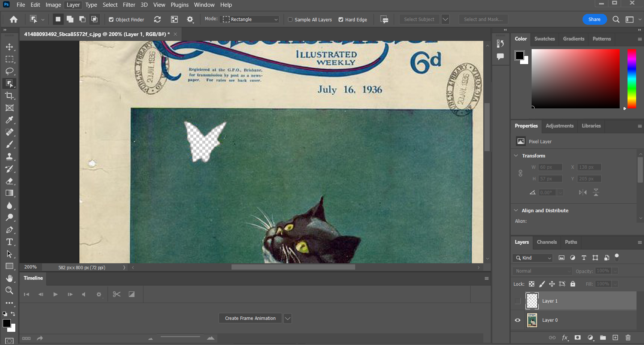Select the Lasso tool
This screenshot has height=345, width=644.
coord(9,71)
